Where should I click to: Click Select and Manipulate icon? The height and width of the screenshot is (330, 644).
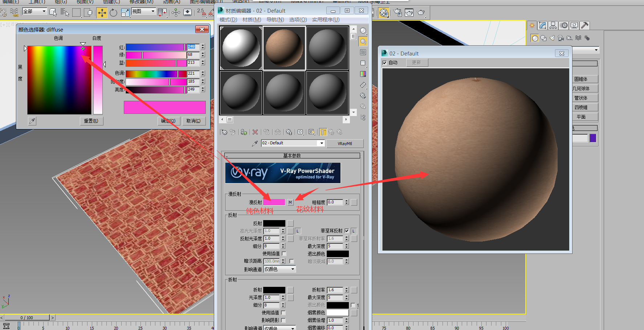176,13
